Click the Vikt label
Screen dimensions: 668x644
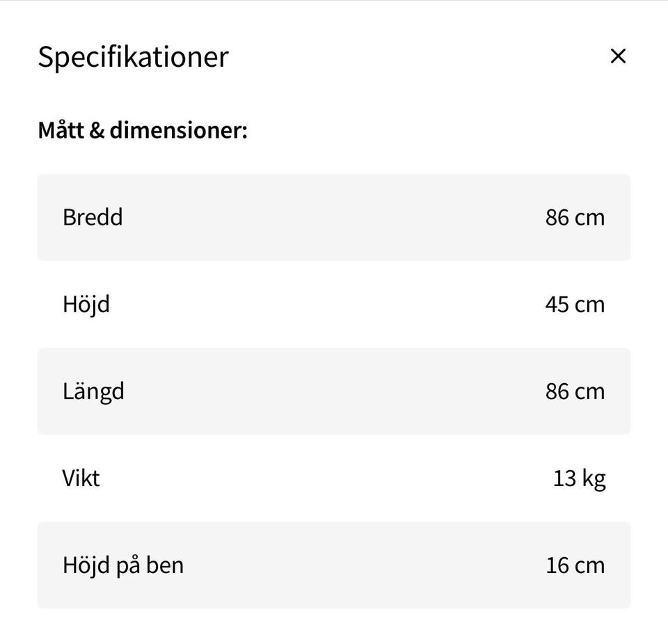[x=81, y=478]
